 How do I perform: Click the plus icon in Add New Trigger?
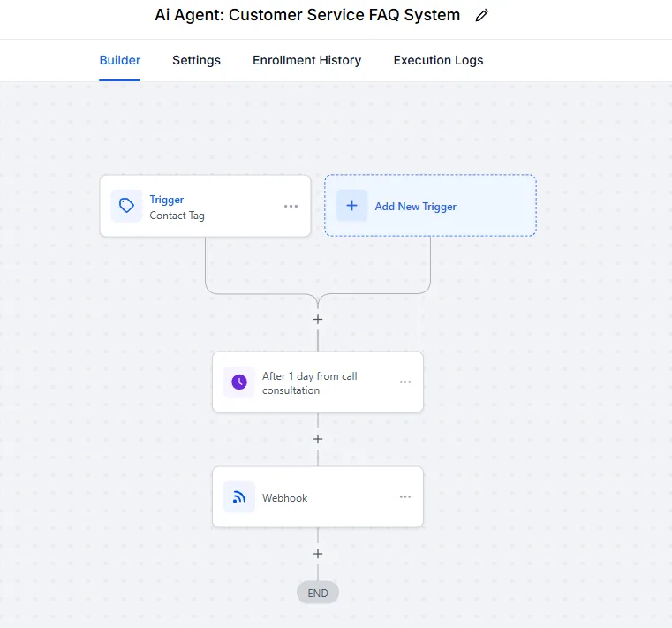351,205
